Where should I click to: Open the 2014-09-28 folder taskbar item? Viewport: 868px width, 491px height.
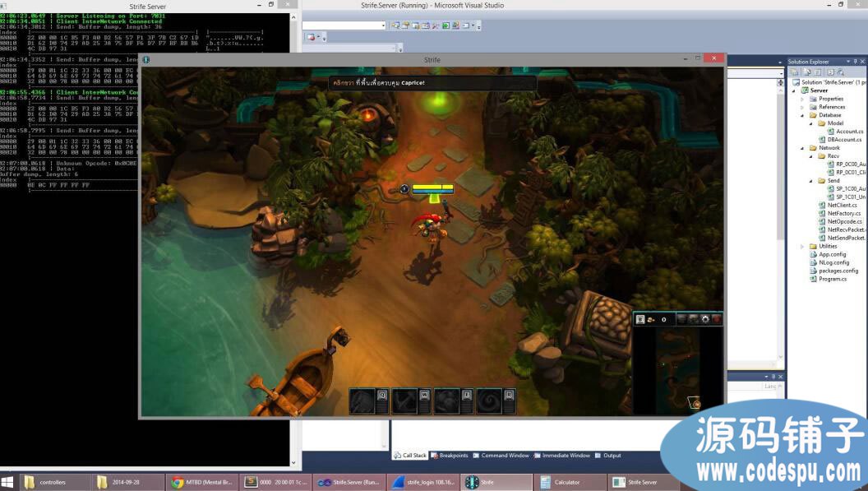(128, 482)
